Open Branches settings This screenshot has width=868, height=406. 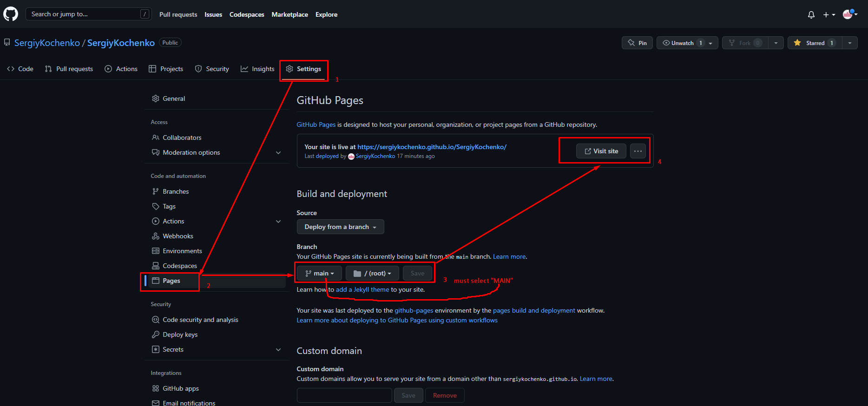[x=217, y=191]
